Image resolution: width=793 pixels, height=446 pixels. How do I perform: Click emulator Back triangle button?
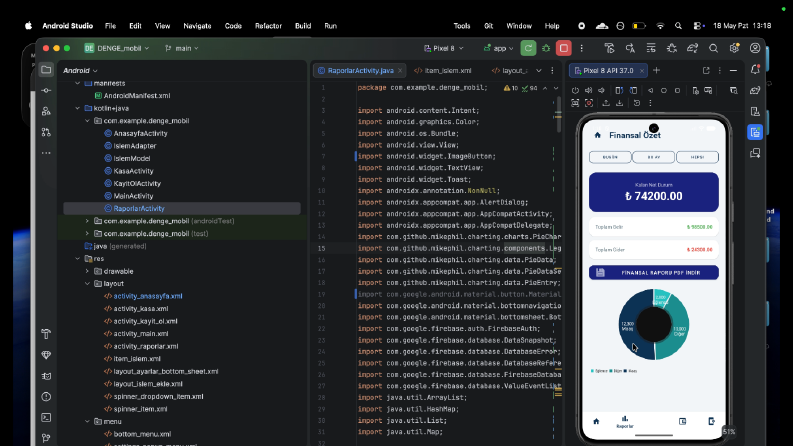(650, 91)
